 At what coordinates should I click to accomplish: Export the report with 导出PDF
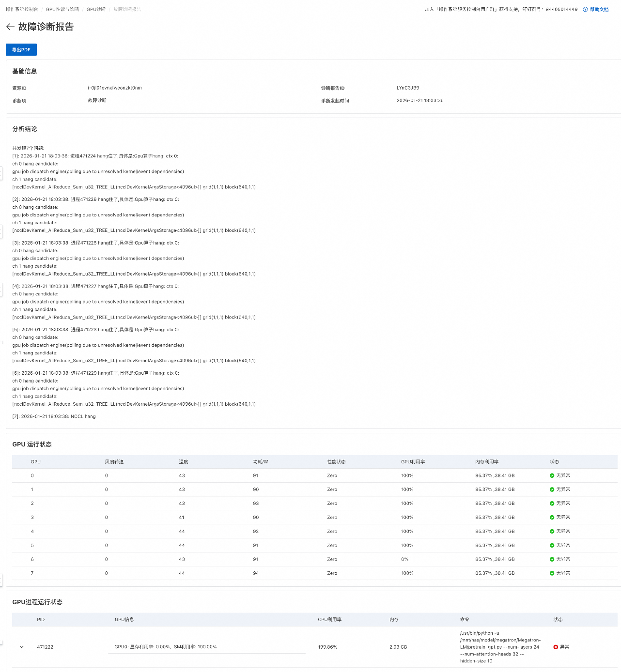pos(21,50)
